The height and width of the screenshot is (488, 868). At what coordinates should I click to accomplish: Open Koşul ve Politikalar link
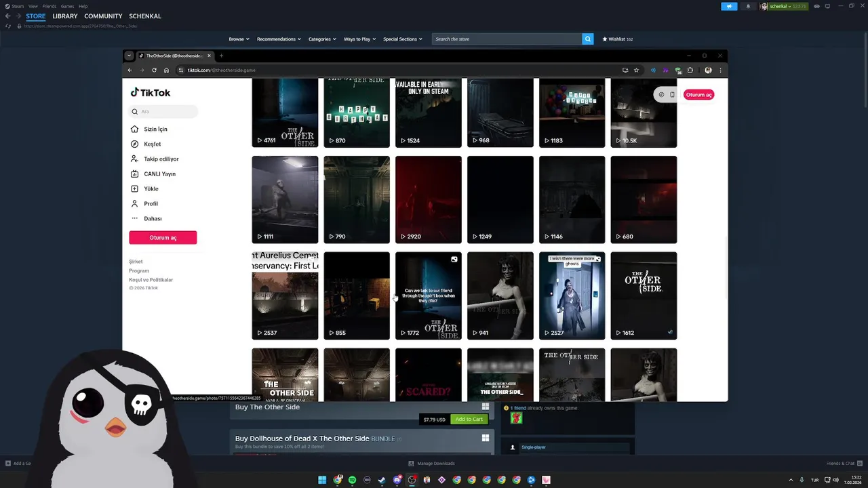pyautogui.click(x=151, y=279)
